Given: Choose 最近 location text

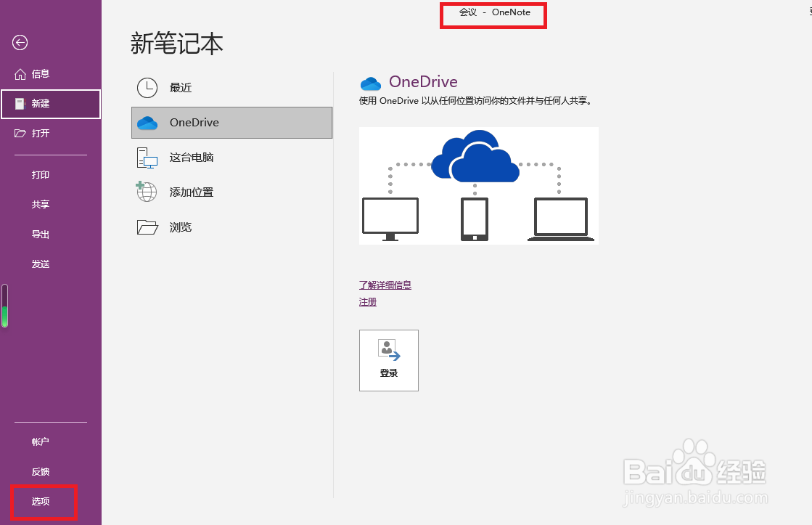Looking at the screenshot, I should (181, 88).
